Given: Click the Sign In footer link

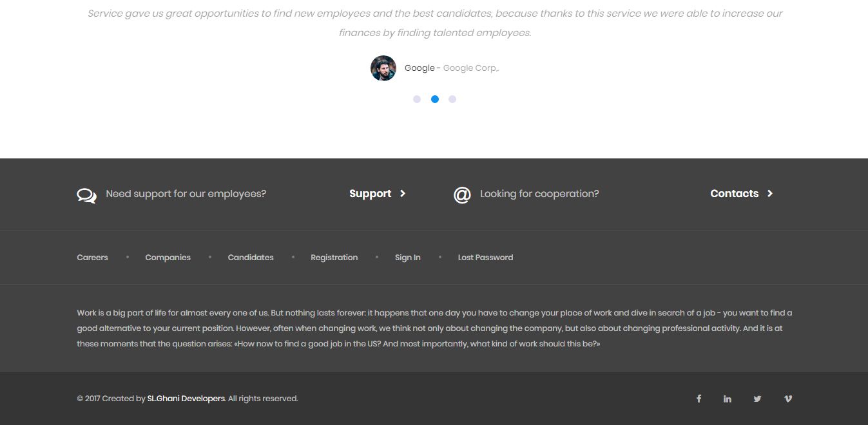Looking at the screenshot, I should click(408, 258).
